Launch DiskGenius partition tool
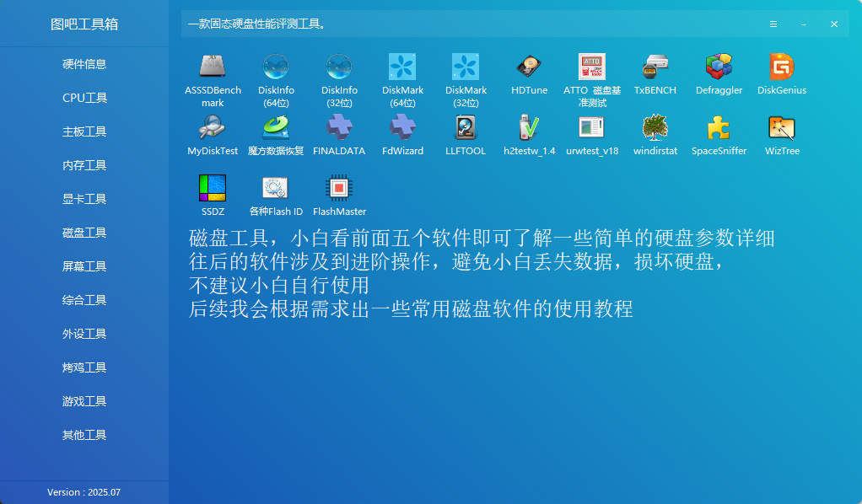 [x=782, y=74]
